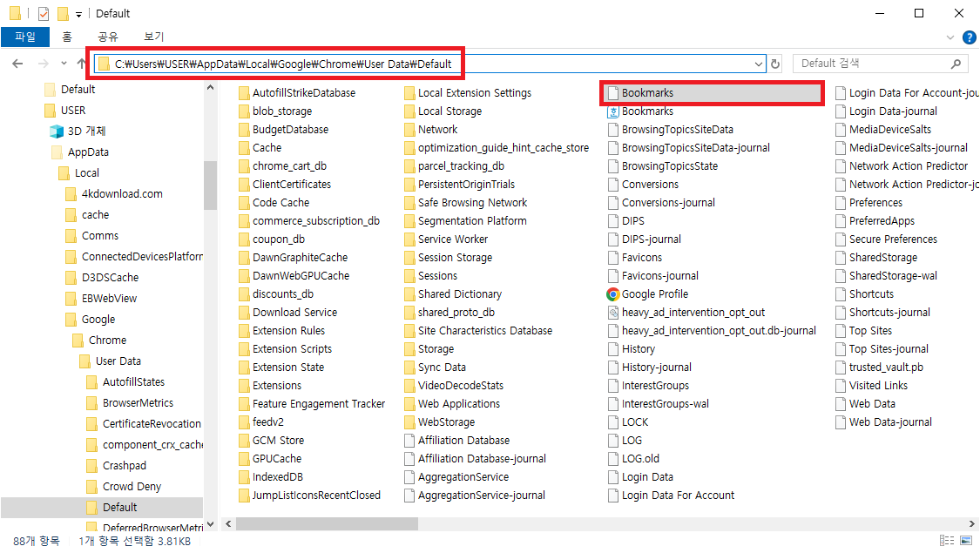Click the heavy_ad_intervention_opt_out file icon
This screenshot has width=980, height=553.
pos(613,313)
